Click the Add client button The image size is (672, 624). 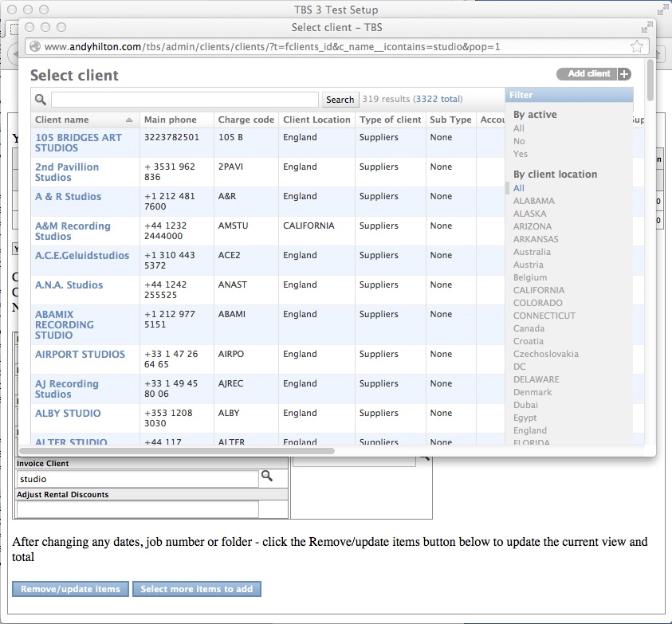[586, 74]
